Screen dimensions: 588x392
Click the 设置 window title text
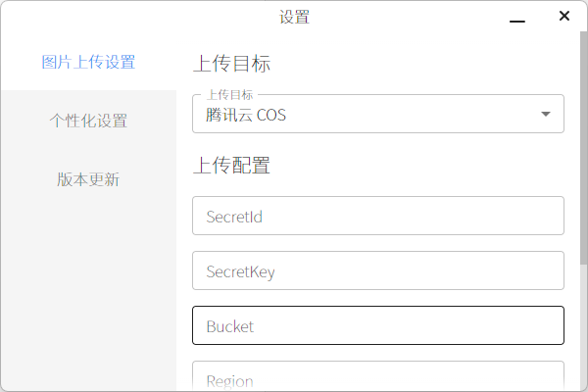point(294,16)
